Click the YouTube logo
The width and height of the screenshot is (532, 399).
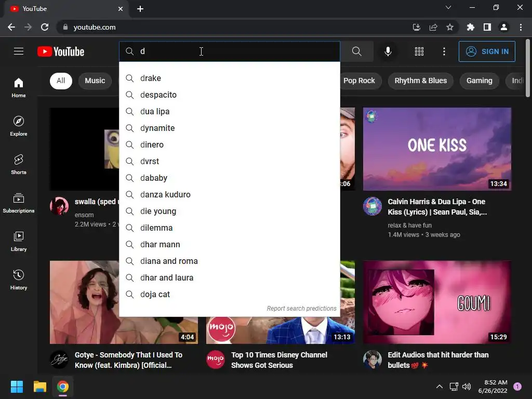point(61,51)
